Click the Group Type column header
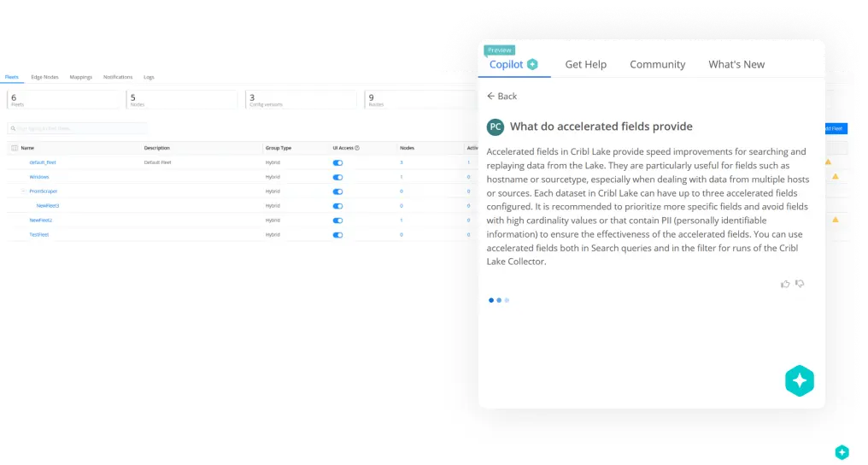This screenshot has height=465, width=868. point(278,148)
